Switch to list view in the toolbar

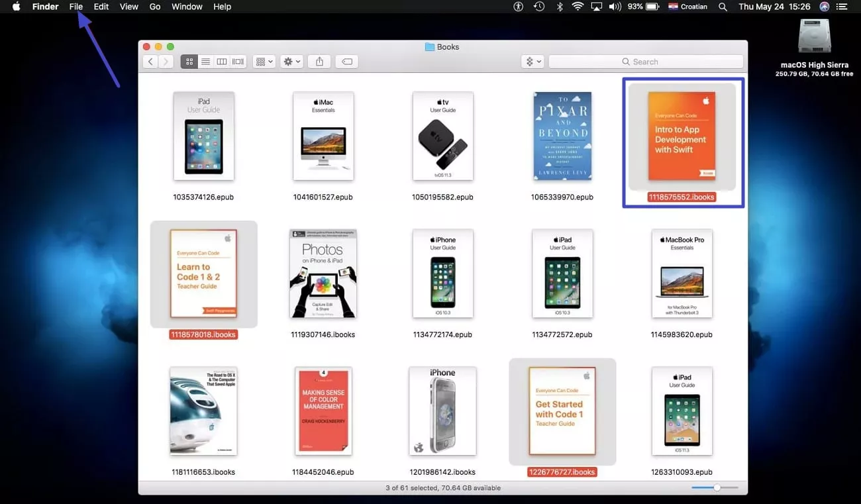pyautogui.click(x=206, y=61)
